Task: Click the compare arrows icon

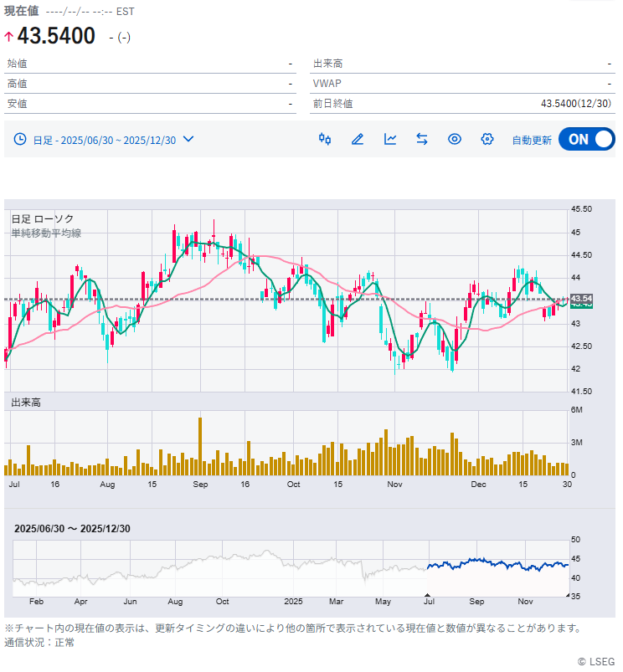Action: coord(422,139)
